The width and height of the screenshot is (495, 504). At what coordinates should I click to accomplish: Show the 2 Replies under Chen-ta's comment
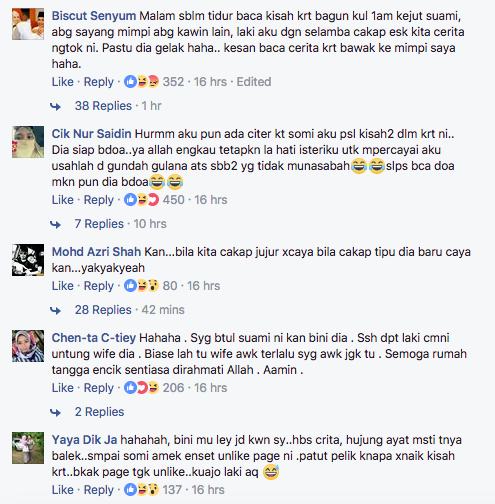coord(99,412)
